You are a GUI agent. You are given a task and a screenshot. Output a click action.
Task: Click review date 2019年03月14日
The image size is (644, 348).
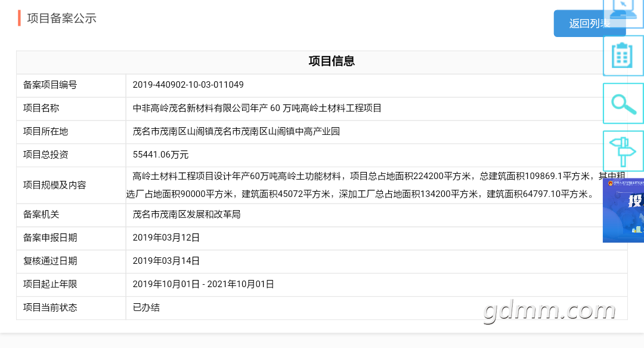(166, 261)
